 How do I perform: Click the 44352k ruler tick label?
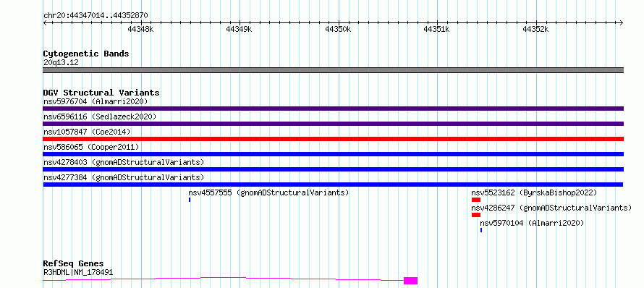535,29
